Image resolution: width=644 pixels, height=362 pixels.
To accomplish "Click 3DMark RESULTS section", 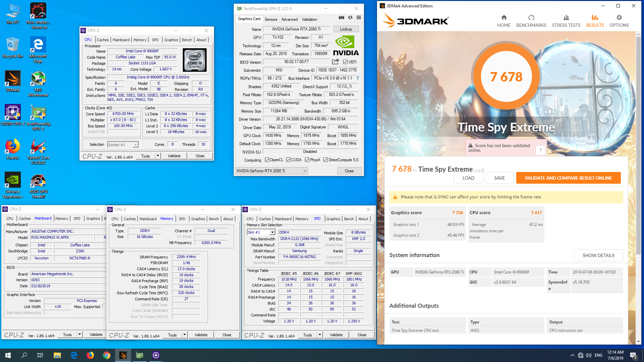I will pos(595,21).
